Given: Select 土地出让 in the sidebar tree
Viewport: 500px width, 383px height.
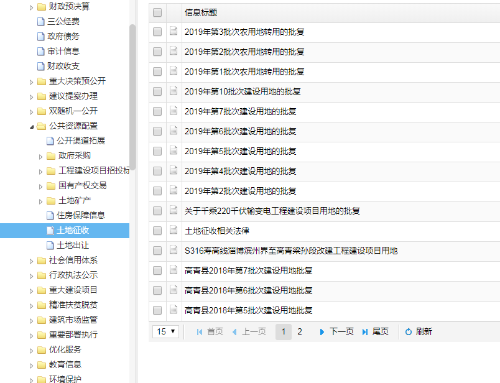Looking at the screenshot, I should (73, 245).
